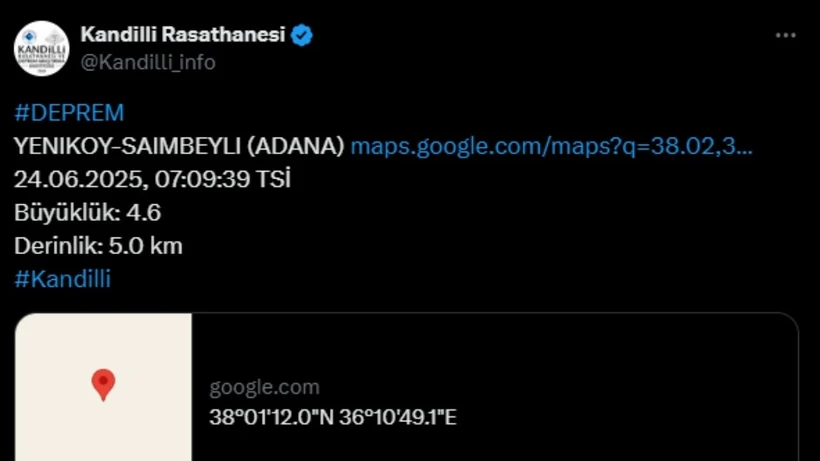Open the 38°01'12.0"N 36°10'49.1"E card title
The height and width of the screenshot is (461, 820).
point(333,417)
